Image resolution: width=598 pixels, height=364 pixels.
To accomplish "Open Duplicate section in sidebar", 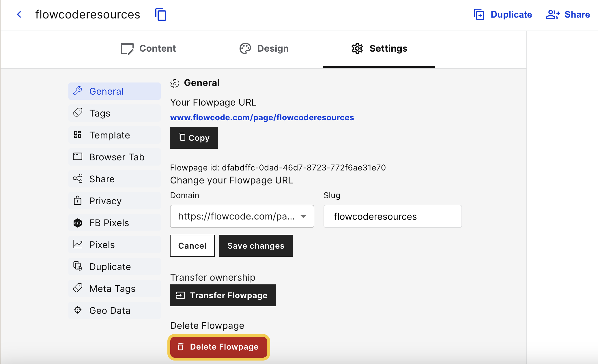I will coord(115,267).
